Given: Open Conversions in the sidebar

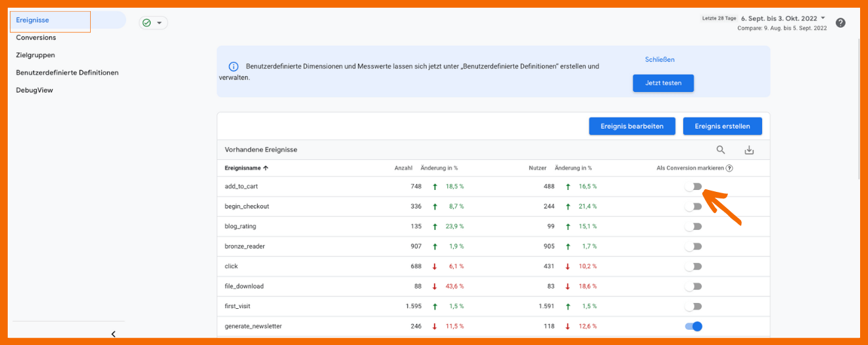Looking at the screenshot, I should [36, 37].
